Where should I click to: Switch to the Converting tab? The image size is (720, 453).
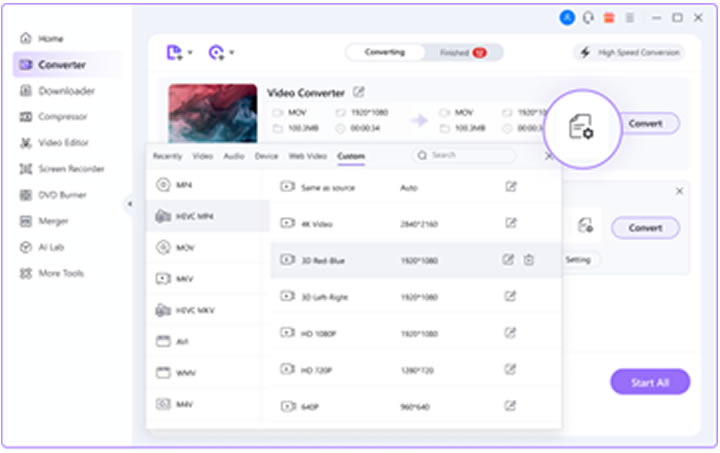tap(385, 52)
